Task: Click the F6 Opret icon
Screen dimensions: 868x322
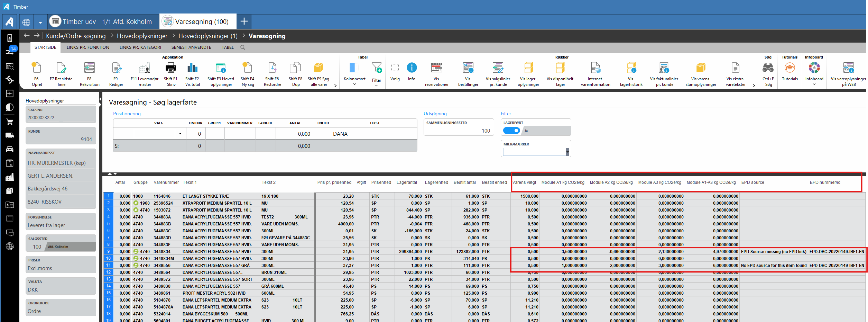Action: (x=36, y=68)
